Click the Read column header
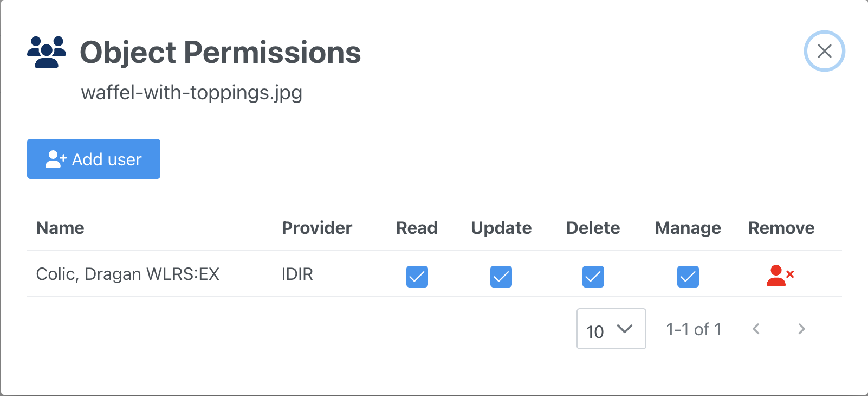 coord(417,228)
